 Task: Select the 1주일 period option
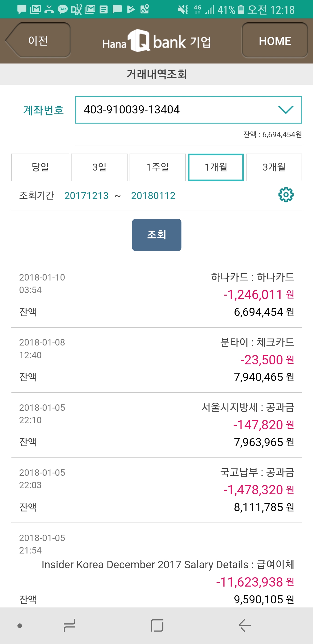tap(157, 167)
